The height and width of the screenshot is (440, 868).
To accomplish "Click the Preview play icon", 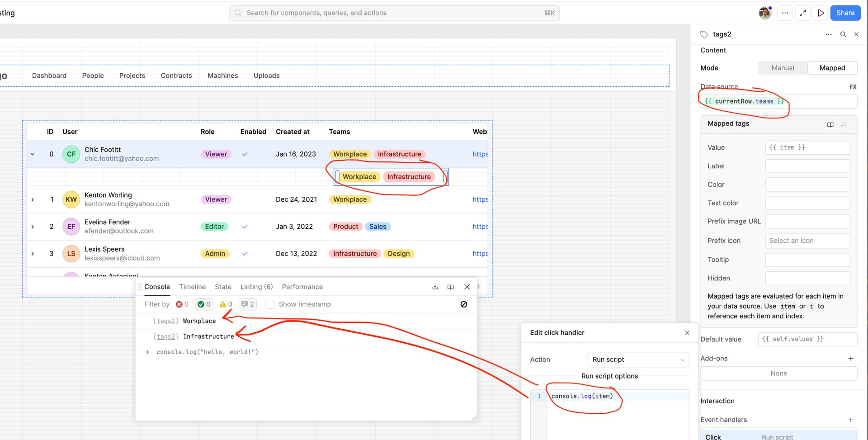I will 821,13.
